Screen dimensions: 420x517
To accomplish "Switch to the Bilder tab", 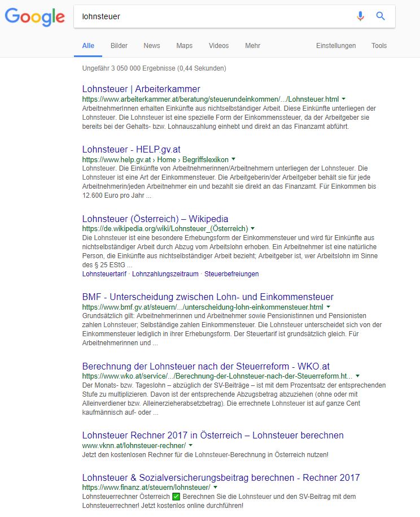I will point(119,46).
